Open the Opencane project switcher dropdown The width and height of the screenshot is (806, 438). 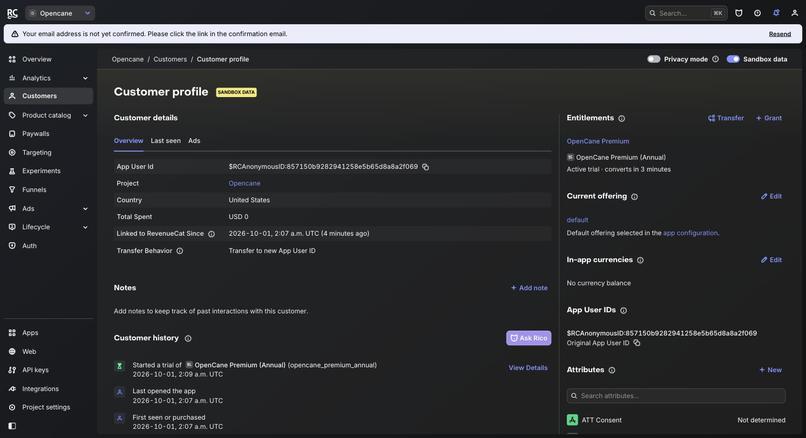(x=60, y=13)
